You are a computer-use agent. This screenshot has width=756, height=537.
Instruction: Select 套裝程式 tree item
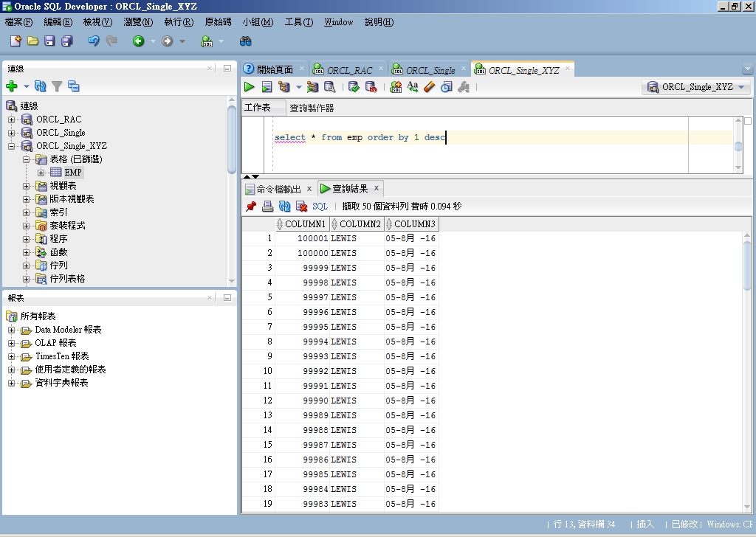67,226
